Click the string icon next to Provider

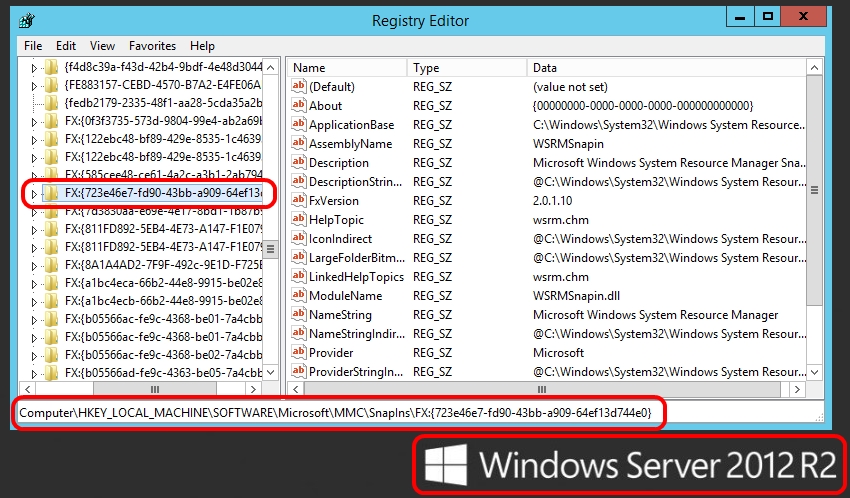click(x=299, y=352)
